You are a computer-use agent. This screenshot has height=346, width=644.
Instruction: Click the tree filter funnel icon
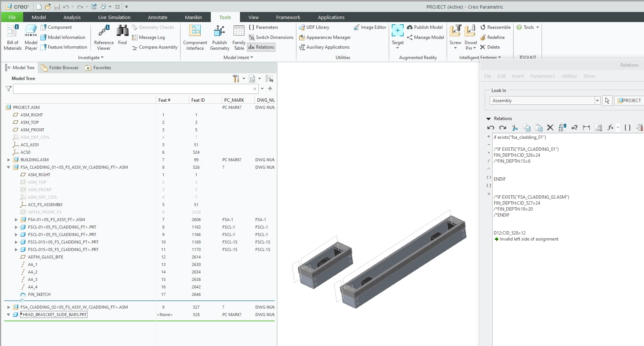[x=9, y=89]
